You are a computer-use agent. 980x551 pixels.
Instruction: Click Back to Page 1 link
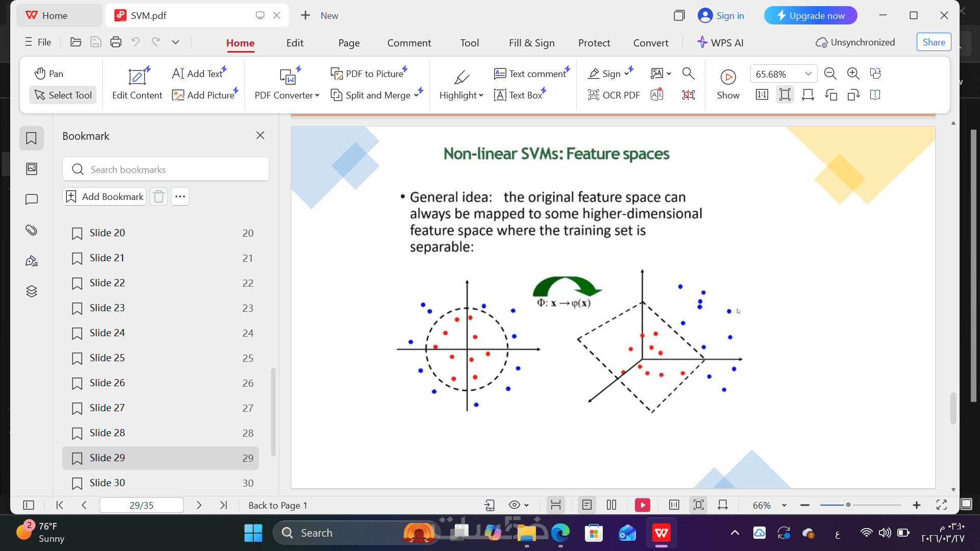(278, 505)
